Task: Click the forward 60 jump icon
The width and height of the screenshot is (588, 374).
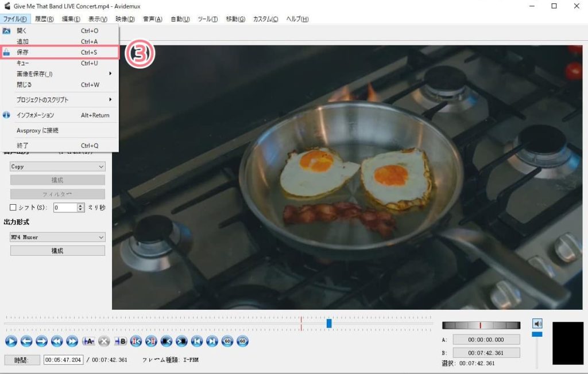Action: 242,341
